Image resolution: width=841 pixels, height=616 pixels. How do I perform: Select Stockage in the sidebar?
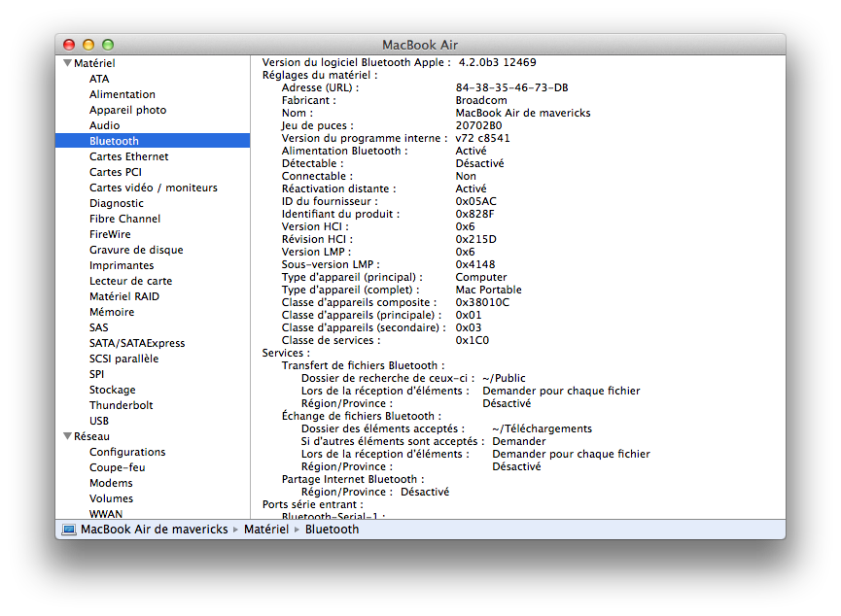(x=113, y=390)
